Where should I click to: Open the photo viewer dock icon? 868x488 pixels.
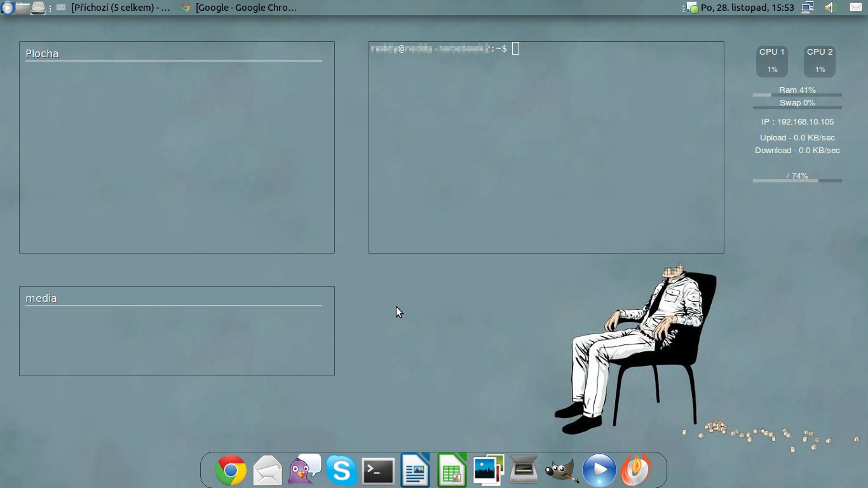tap(489, 470)
